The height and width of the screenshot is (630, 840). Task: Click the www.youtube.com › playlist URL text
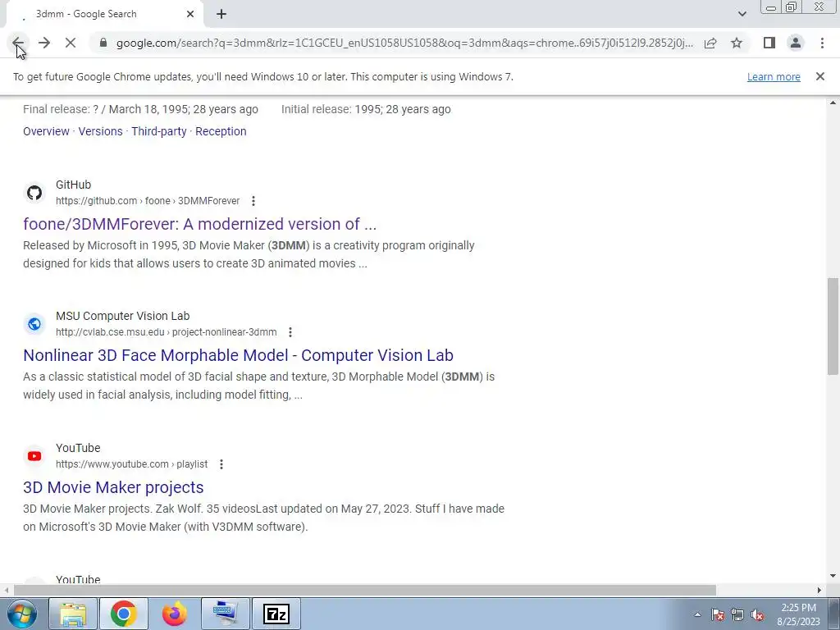click(x=132, y=464)
